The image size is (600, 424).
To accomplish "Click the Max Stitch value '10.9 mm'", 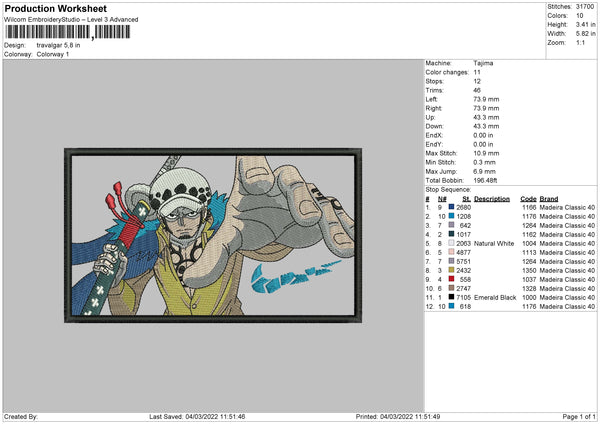I will pyautogui.click(x=486, y=153).
